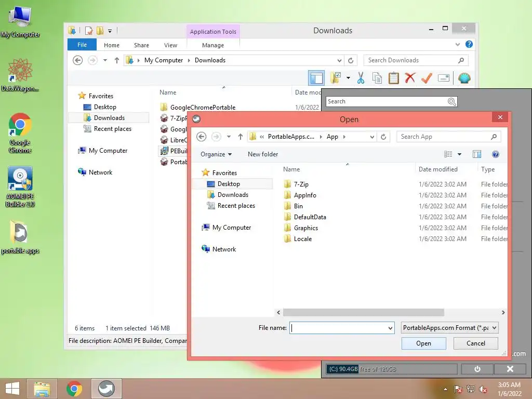
Task: Select the AppInfo folder
Action: point(304,195)
